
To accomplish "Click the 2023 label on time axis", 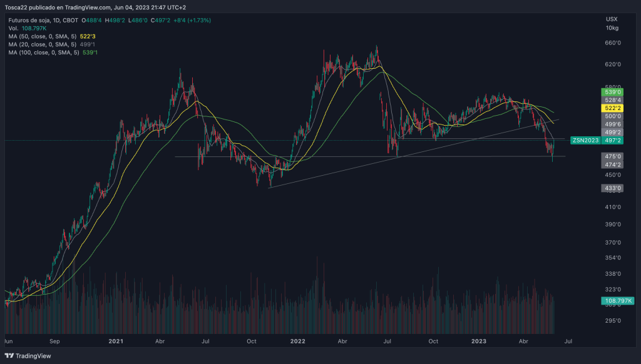I will 478,342.
